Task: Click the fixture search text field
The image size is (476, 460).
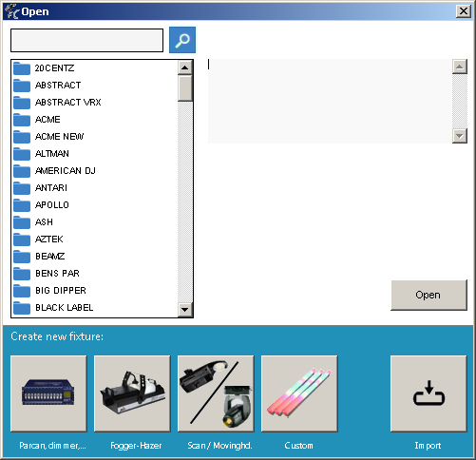Action: click(x=87, y=40)
